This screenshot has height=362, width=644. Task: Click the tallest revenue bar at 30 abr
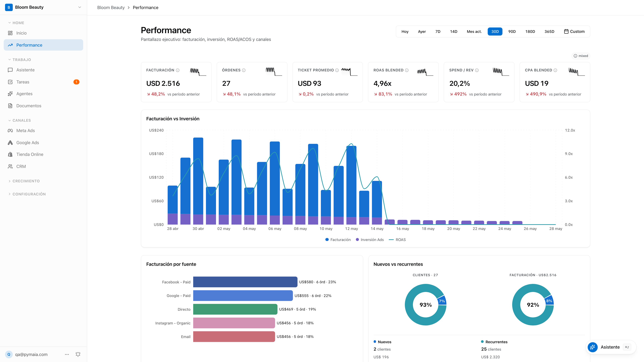pos(198,176)
